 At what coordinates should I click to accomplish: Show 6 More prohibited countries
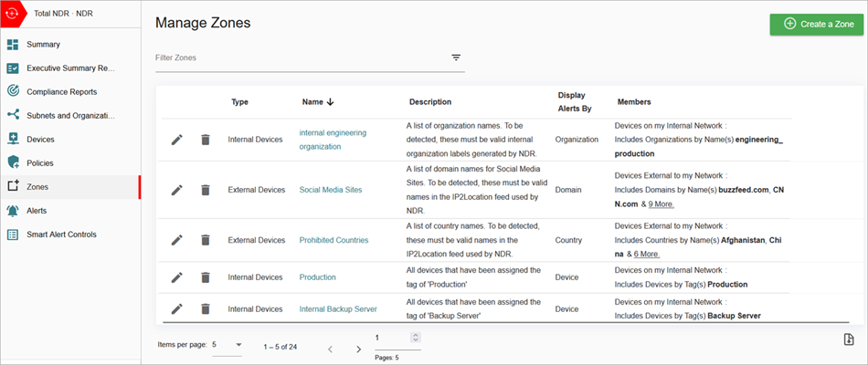pos(647,255)
